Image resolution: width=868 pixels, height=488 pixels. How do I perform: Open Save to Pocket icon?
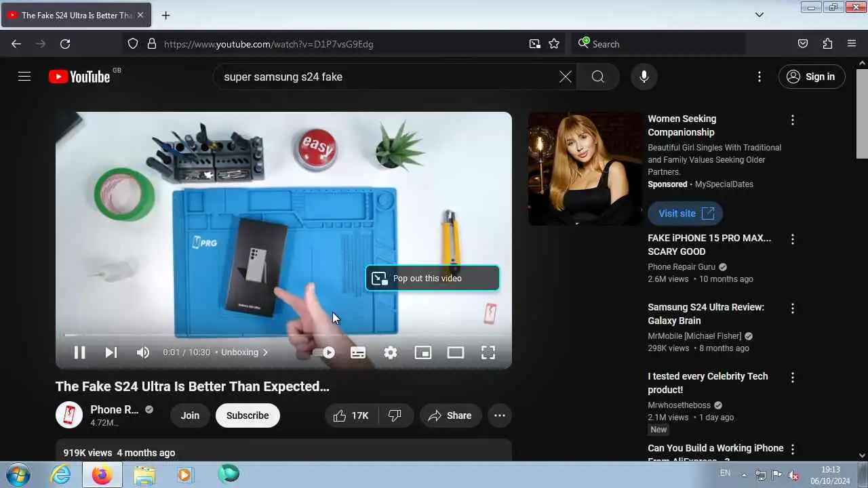coord(803,44)
